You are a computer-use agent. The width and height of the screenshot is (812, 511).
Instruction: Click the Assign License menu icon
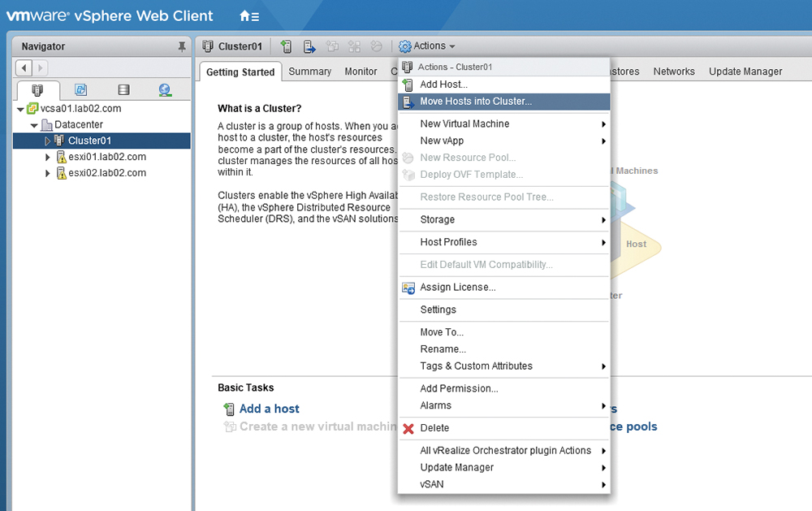(x=408, y=288)
